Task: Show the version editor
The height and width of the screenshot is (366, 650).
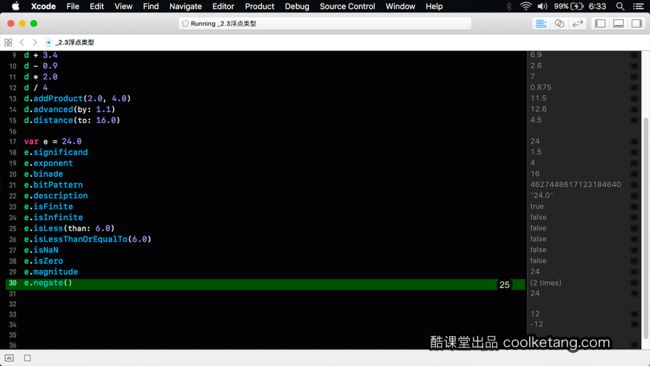Action: (x=577, y=24)
